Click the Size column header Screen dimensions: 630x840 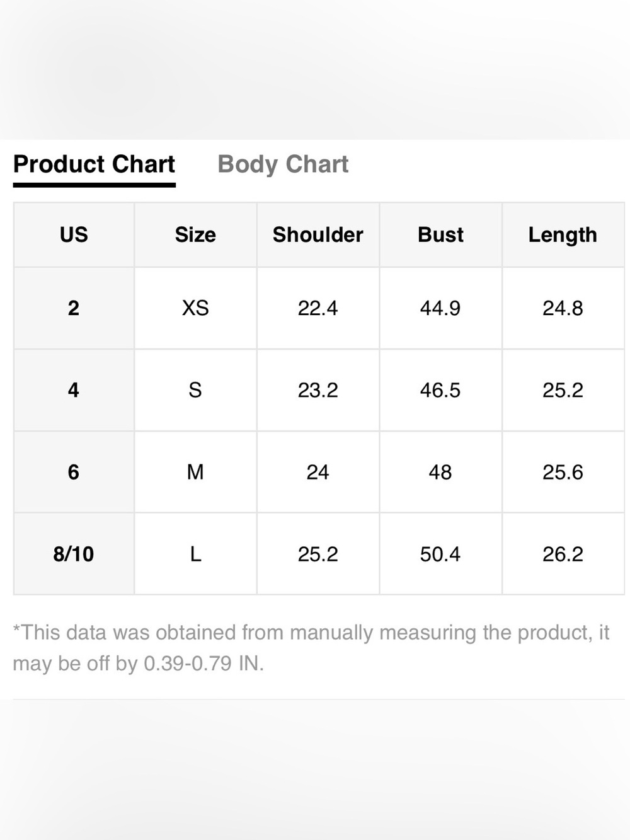click(195, 234)
